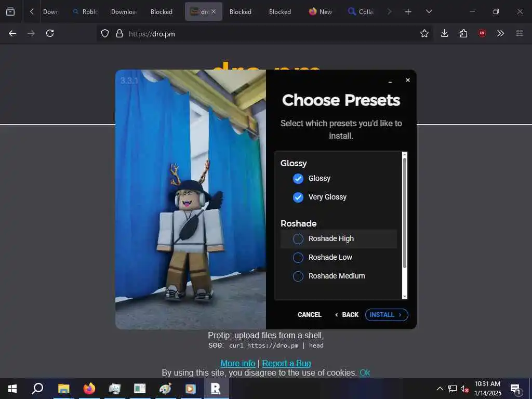This screenshot has width=532, height=399.
Task: Click the Firefox taskbar icon
Action: click(89, 389)
